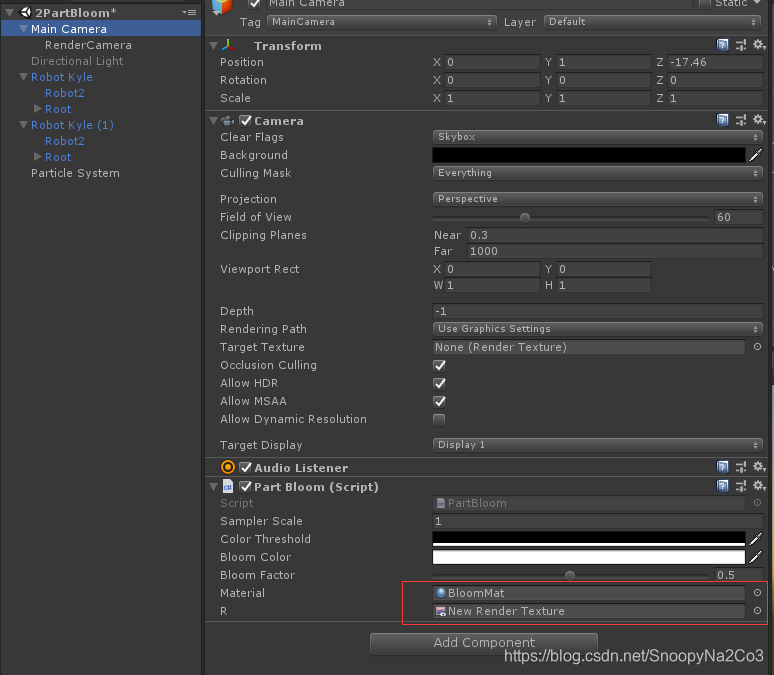Disable Allow HDR checkbox
Screen dimensions: 774x675
[x=439, y=383]
